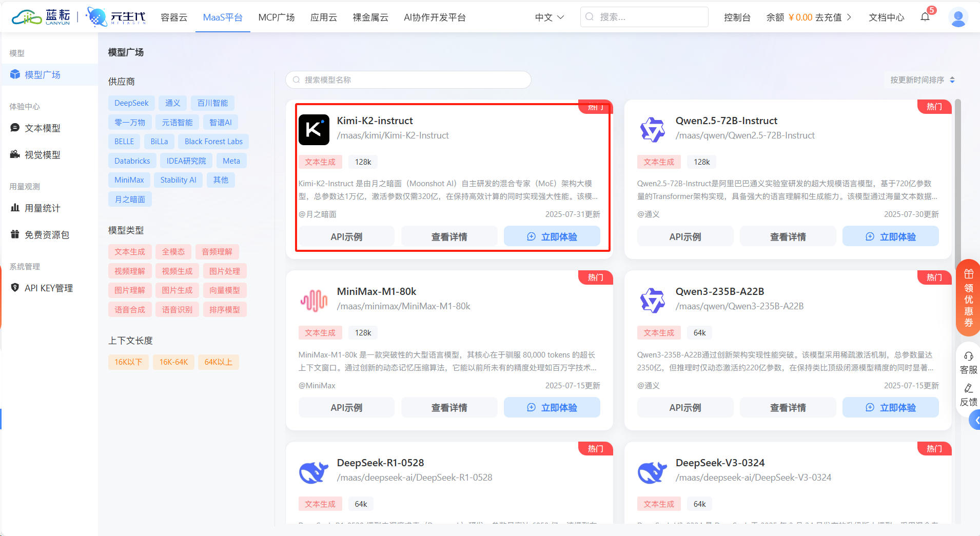Screen dimensions: 980x536
Task: Switch to the 容器云 tab
Action: click(174, 17)
